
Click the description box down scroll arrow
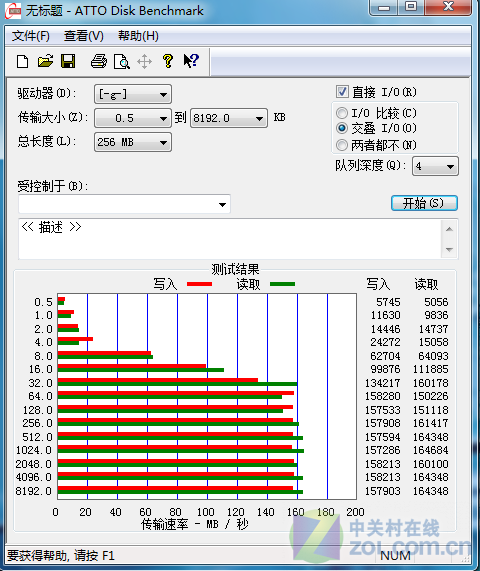pyautogui.click(x=449, y=250)
